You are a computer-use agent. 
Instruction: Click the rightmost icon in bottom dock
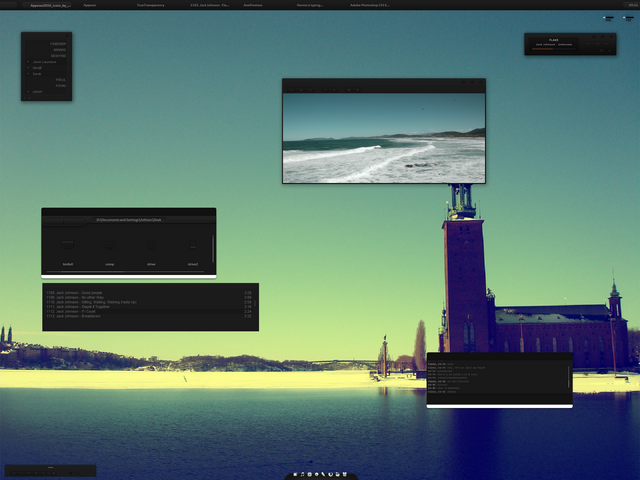tap(343, 473)
